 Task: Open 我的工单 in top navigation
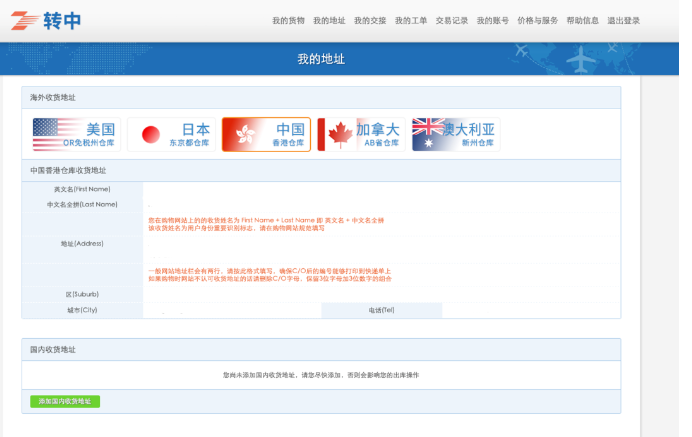411,21
